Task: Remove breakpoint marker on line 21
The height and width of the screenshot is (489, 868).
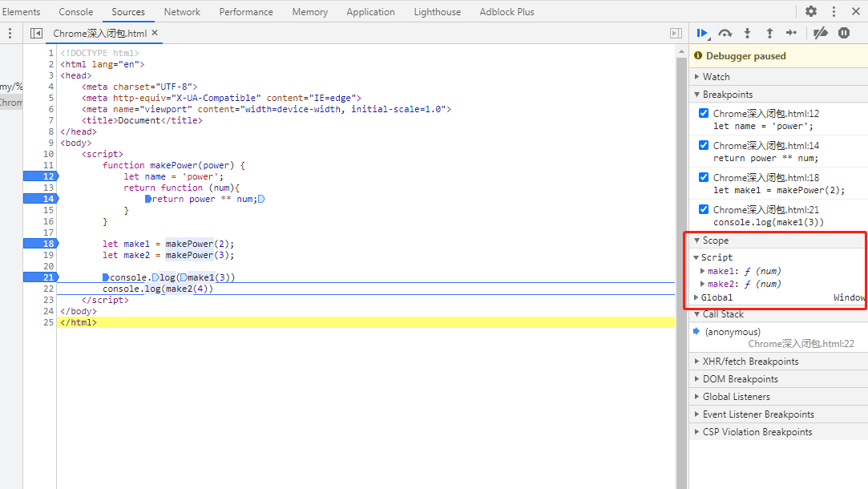Action: coord(41,277)
